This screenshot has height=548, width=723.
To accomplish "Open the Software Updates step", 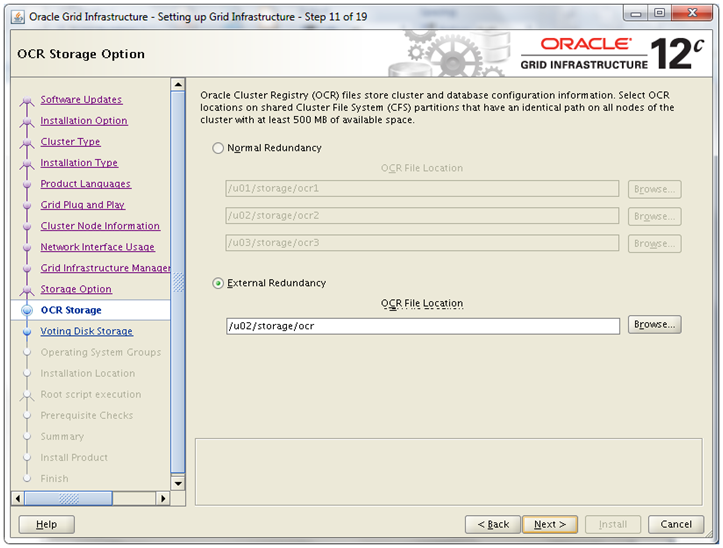I will point(81,100).
